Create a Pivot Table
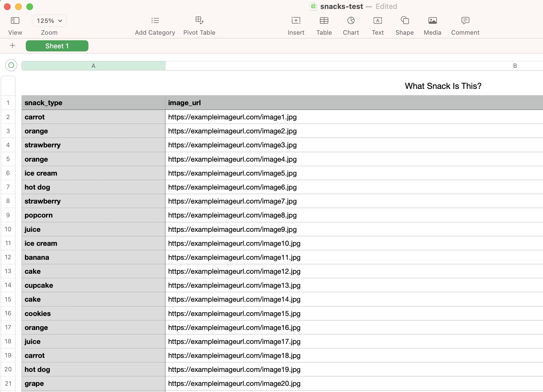Image resolution: width=543 pixels, height=392 pixels. click(x=199, y=20)
